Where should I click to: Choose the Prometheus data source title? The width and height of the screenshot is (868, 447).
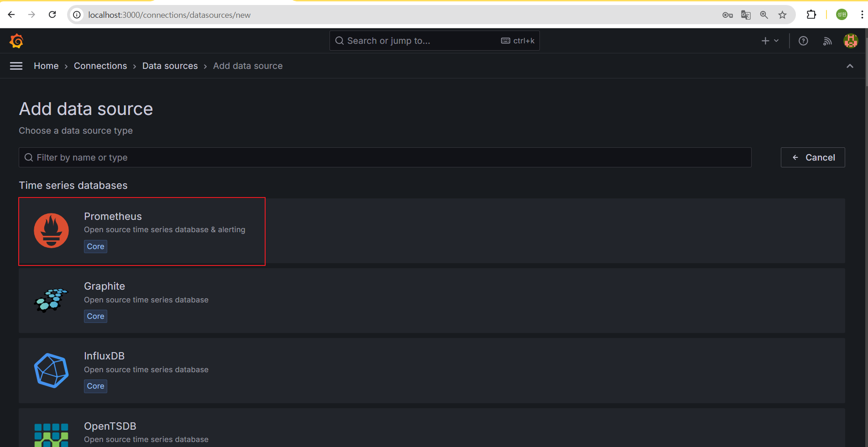coord(113,216)
